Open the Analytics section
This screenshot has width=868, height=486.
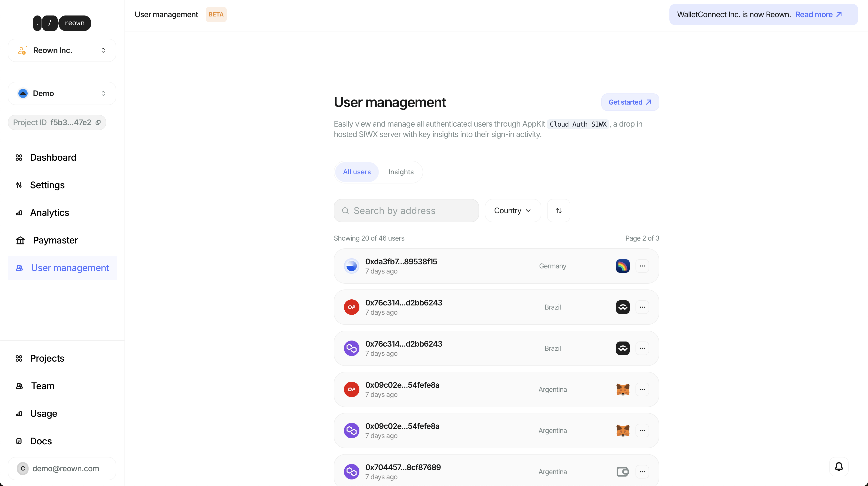50,213
